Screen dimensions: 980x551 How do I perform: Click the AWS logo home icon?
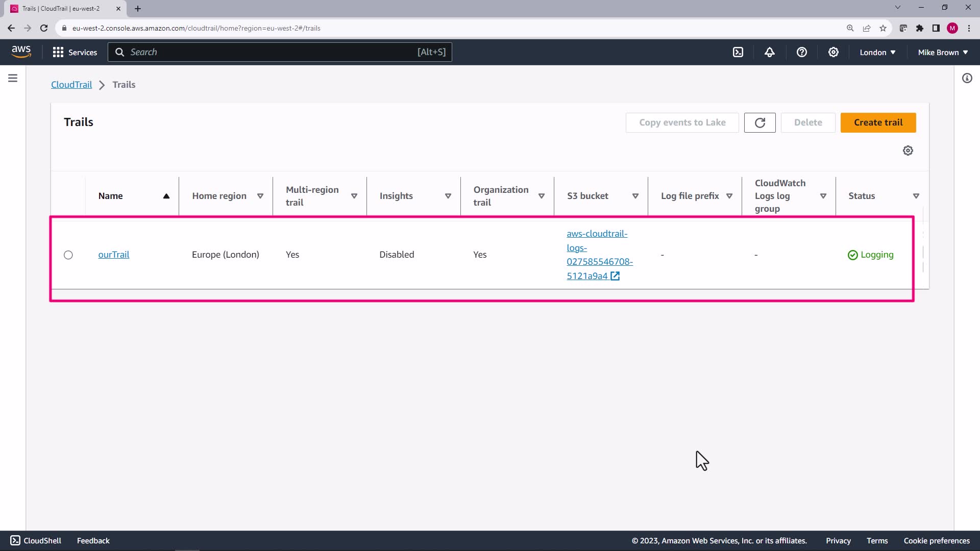[x=21, y=52]
